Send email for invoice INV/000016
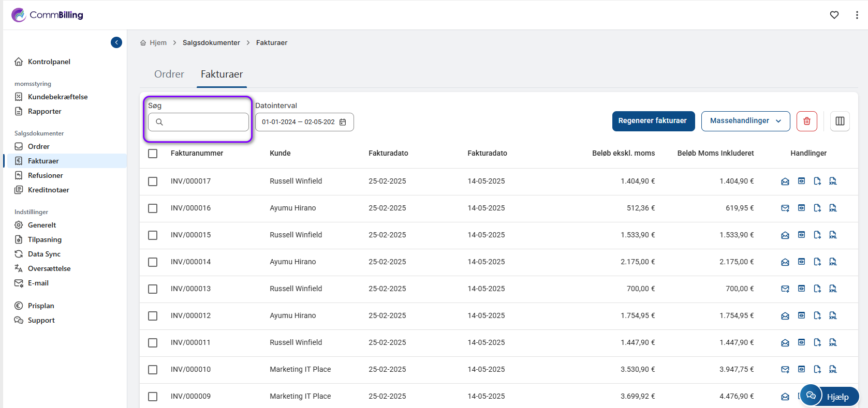868x408 pixels. click(x=785, y=208)
